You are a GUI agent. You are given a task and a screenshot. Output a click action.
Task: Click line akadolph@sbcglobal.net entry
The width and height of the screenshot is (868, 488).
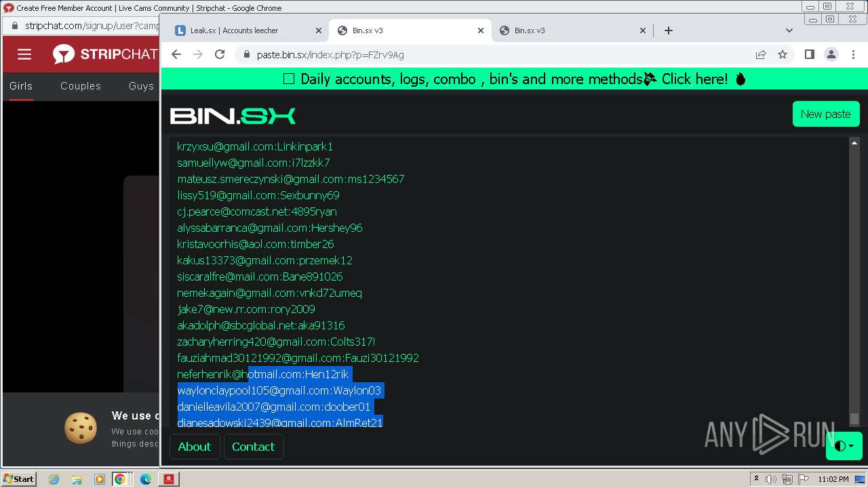click(x=261, y=325)
